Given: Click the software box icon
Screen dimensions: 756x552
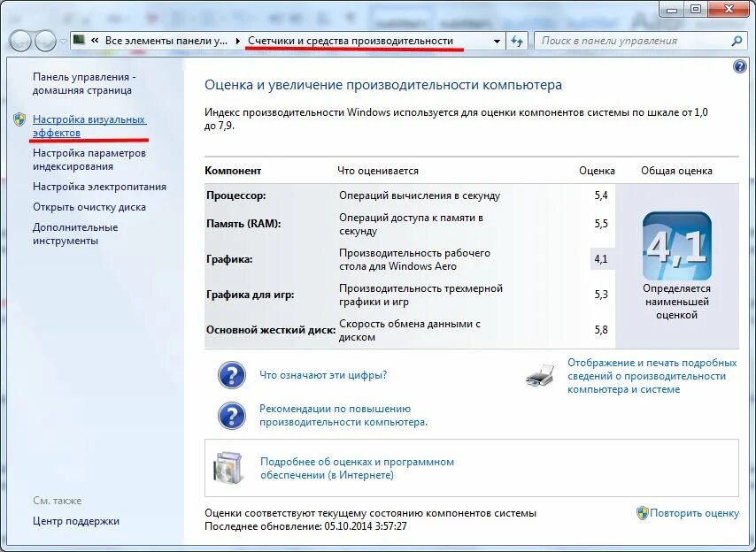Looking at the screenshot, I should click(228, 468).
